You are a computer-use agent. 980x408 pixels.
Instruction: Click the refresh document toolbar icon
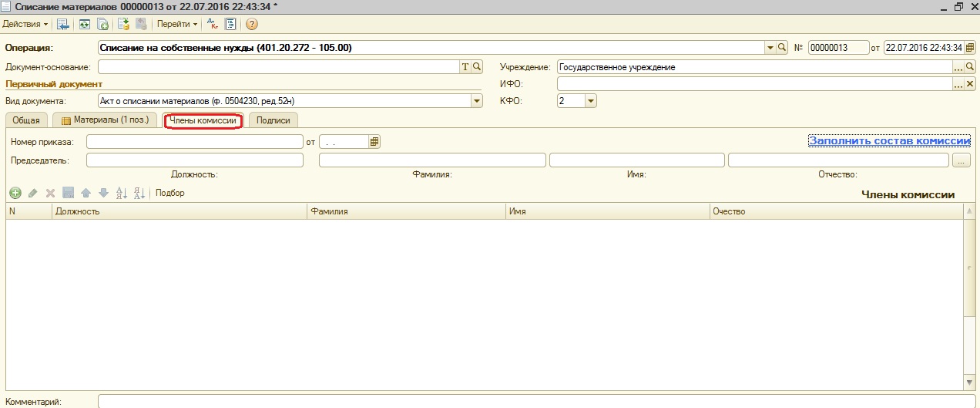[x=83, y=24]
